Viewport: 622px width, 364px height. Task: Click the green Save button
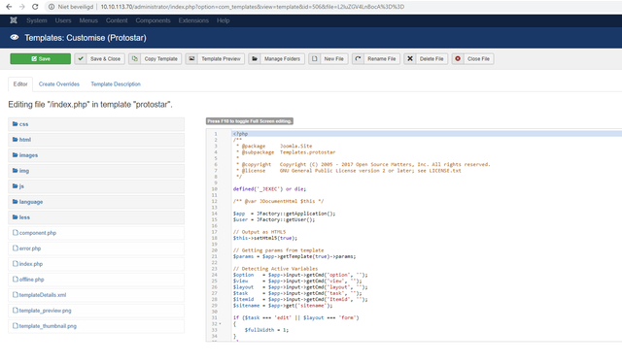pyautogui.click(x=41, y=58)
